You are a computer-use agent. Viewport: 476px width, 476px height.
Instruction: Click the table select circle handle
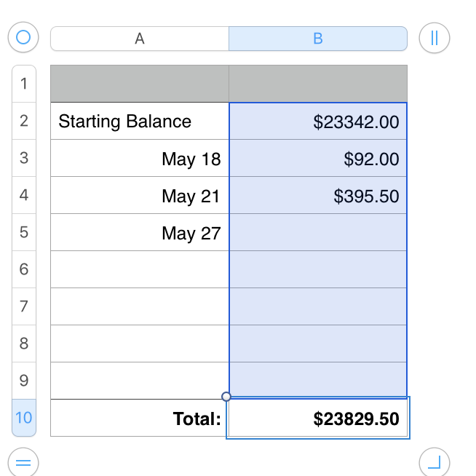point(23,38)
